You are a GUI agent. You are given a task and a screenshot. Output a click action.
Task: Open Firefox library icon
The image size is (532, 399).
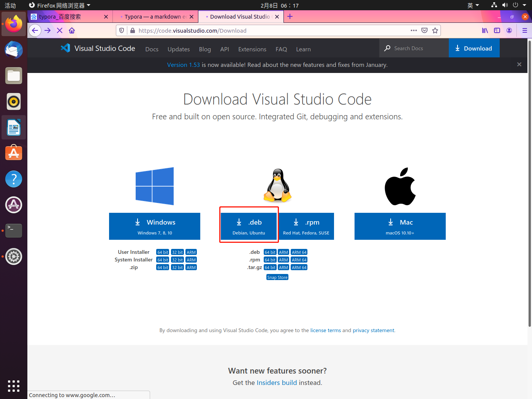pyautogui.click(x=485, y=30)
